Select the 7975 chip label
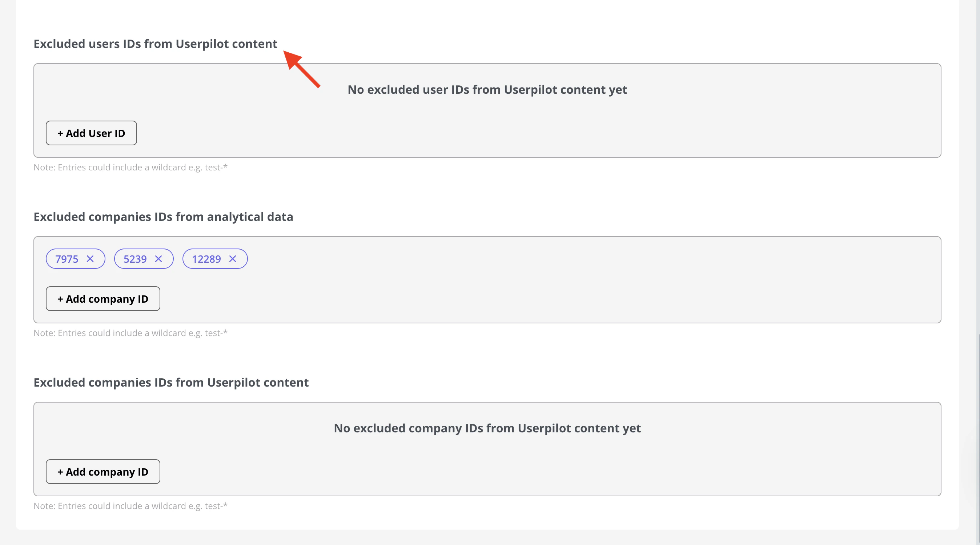 click(67, 259)
